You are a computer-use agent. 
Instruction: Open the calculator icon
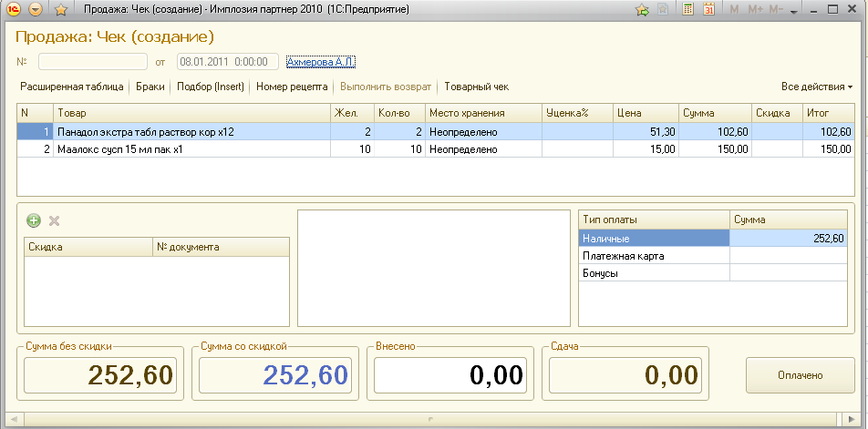[688, 9]
